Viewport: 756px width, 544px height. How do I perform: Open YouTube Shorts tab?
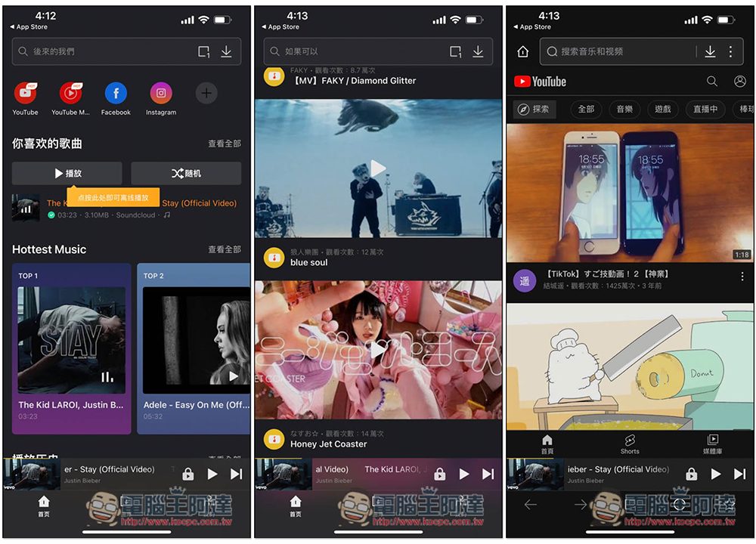tap(630, 444)
